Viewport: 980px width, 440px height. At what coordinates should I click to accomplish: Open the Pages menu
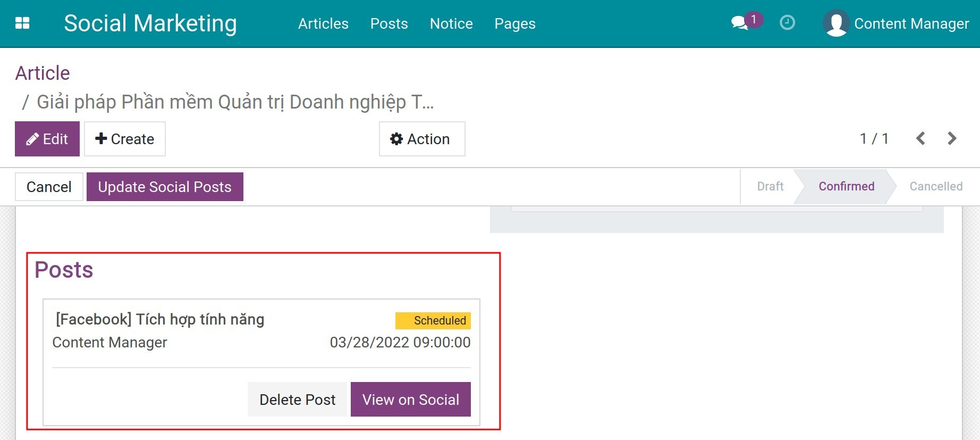coord(514,23)
